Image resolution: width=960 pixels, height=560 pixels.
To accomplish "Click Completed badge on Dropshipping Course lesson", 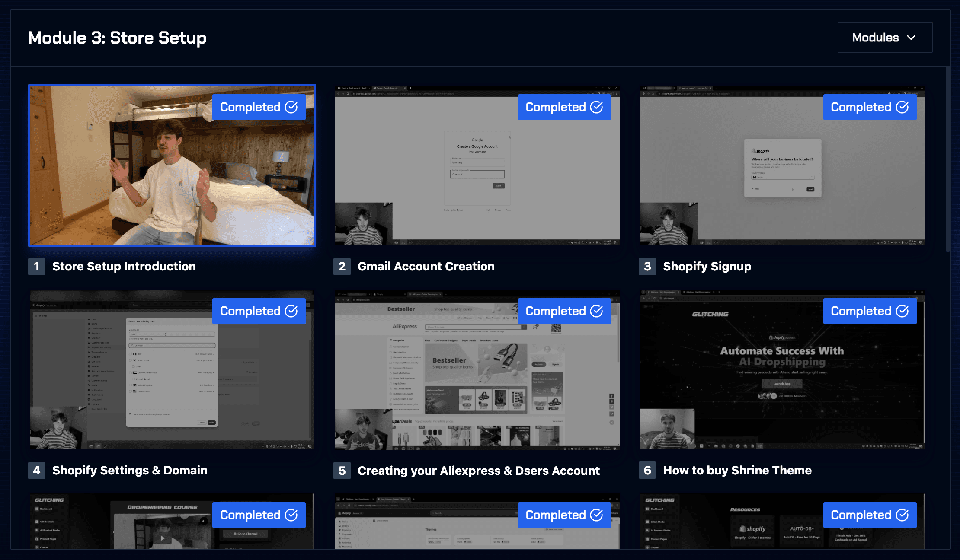I will coord(259,515).
